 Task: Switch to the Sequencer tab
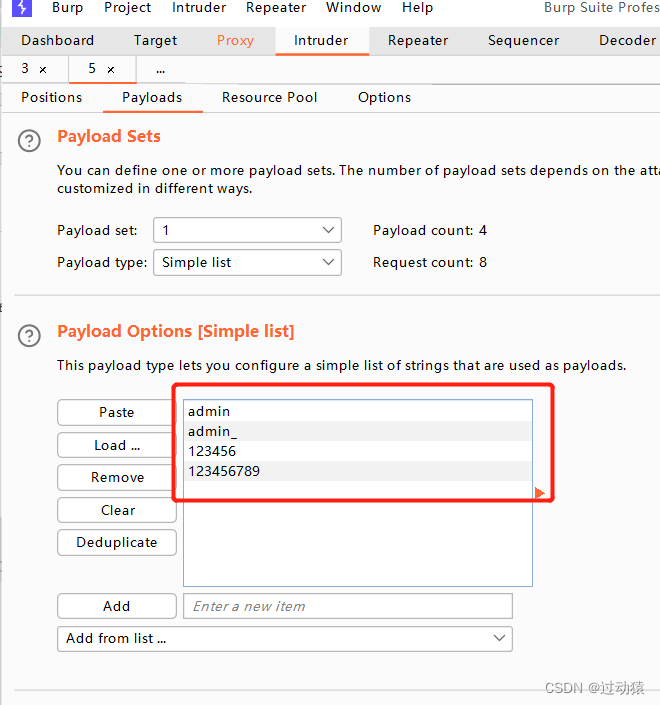click(524, 40)
